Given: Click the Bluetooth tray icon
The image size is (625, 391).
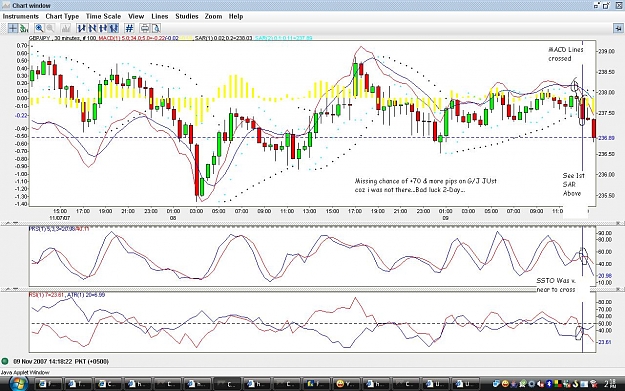Looking at the screenshot, I should point(548,384).
